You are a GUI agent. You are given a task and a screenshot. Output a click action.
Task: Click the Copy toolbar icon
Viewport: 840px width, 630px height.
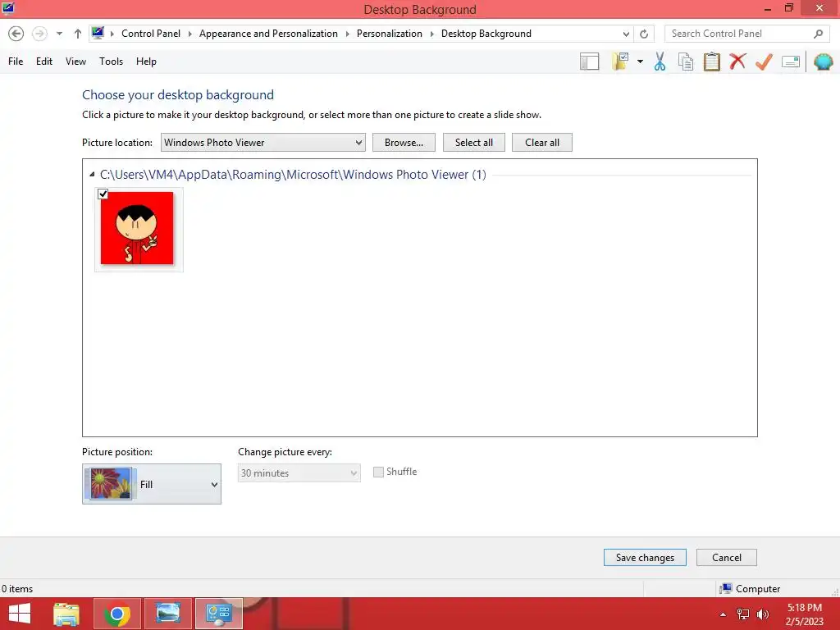686,62
